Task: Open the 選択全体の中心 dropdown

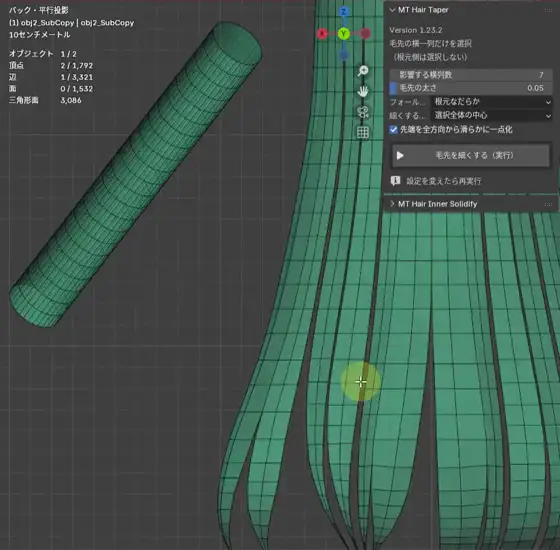Action: click(492, 115)
